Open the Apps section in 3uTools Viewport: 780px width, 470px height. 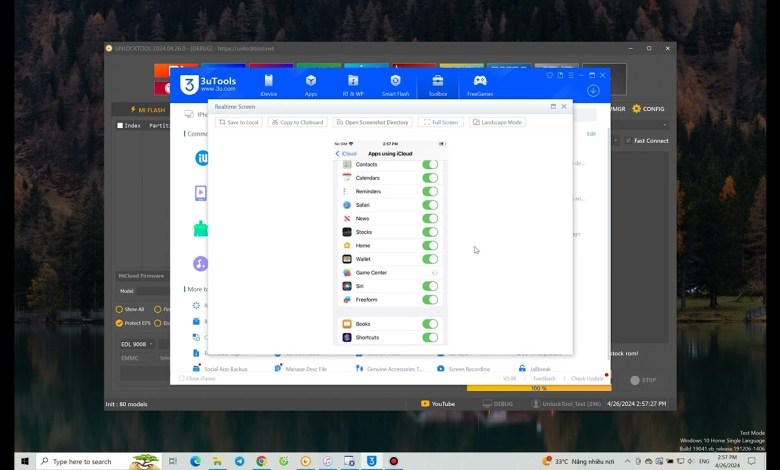point(311,84)
